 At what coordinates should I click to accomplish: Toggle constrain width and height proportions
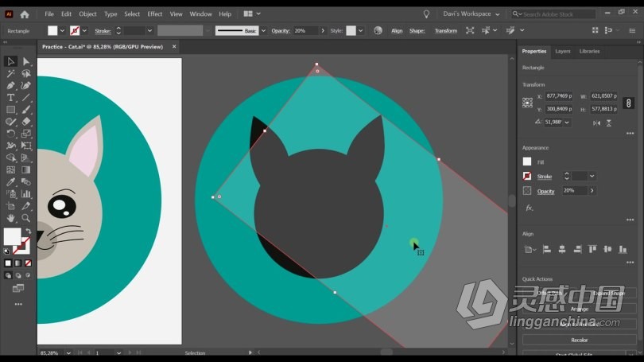[628, 103]
